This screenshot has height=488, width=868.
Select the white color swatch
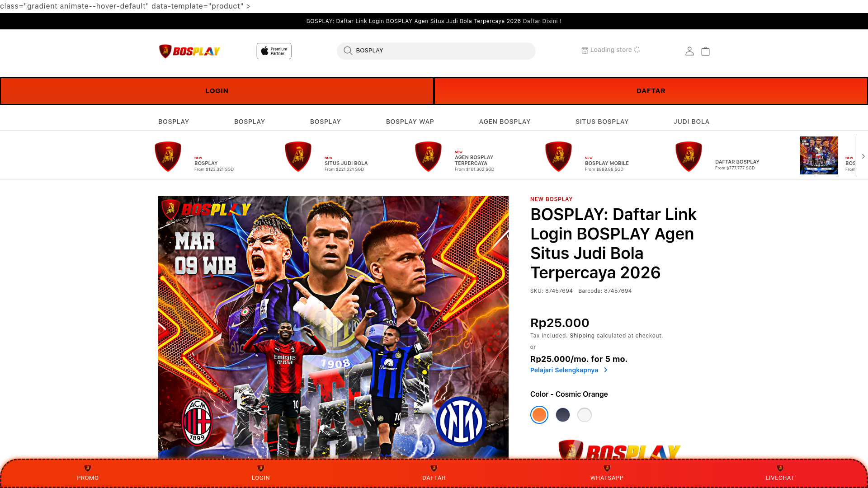click(585, 415)
